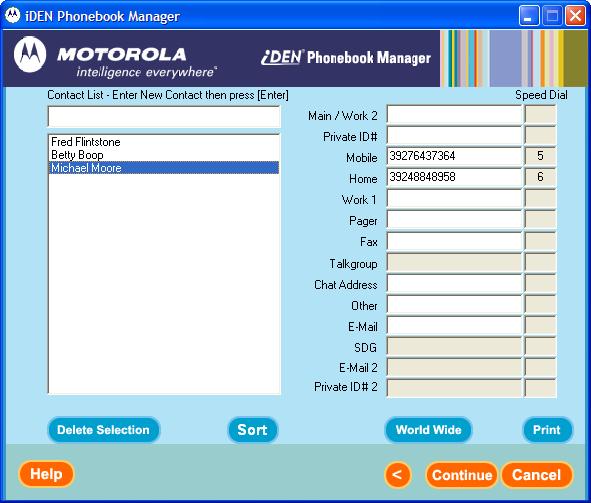Screen dimensions: 591x503
Task: Click the Pager number field
Action: (x=454, y=220)
